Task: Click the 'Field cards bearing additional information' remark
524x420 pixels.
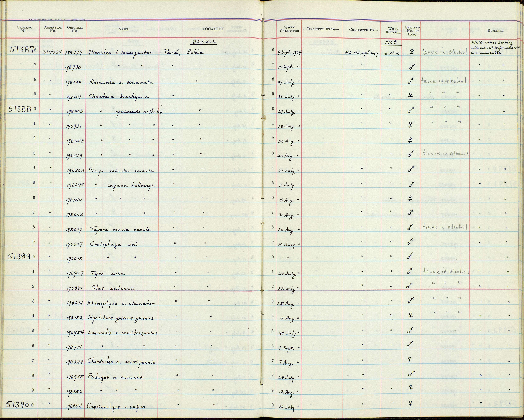Action: pos(495,48)
